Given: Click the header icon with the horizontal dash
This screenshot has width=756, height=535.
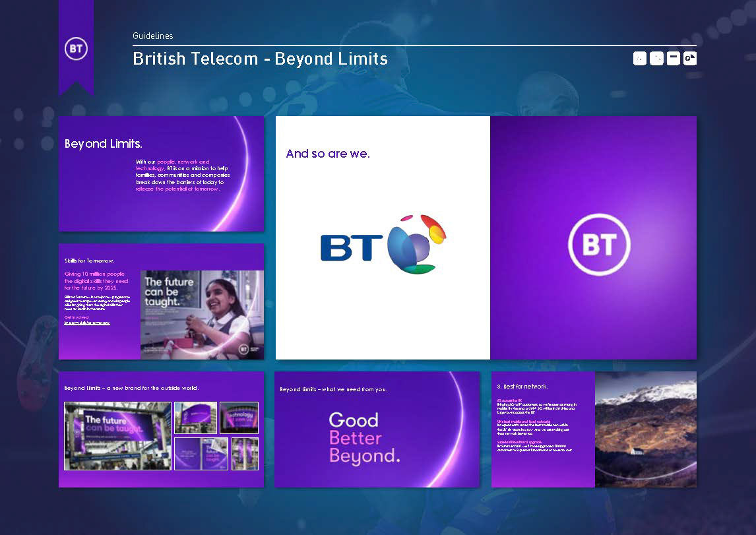Looking at the screenshot, I should tap(673, 58).
